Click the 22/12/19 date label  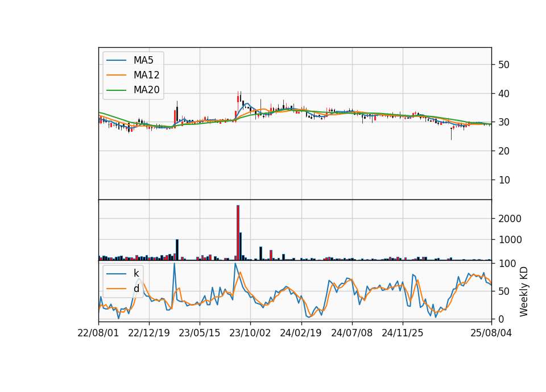[x=149, y=333]
